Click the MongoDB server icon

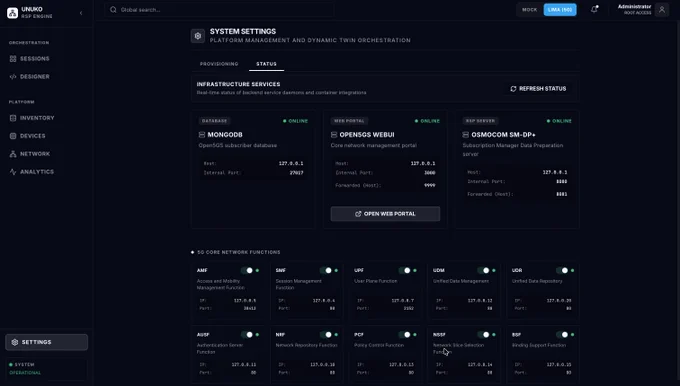point(202,135)
